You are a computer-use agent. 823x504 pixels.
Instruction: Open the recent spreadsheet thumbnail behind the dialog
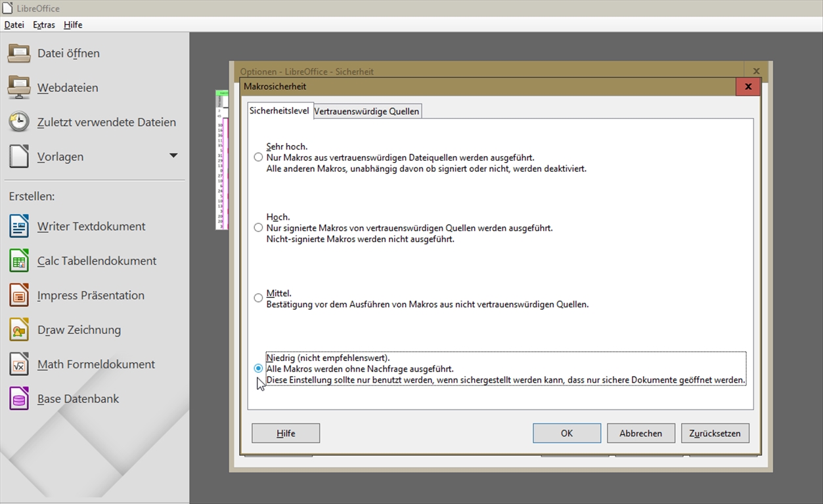pos(222,159)
